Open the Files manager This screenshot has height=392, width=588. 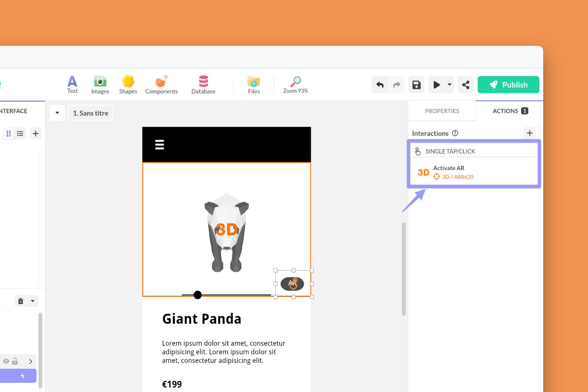click(253, 84)
